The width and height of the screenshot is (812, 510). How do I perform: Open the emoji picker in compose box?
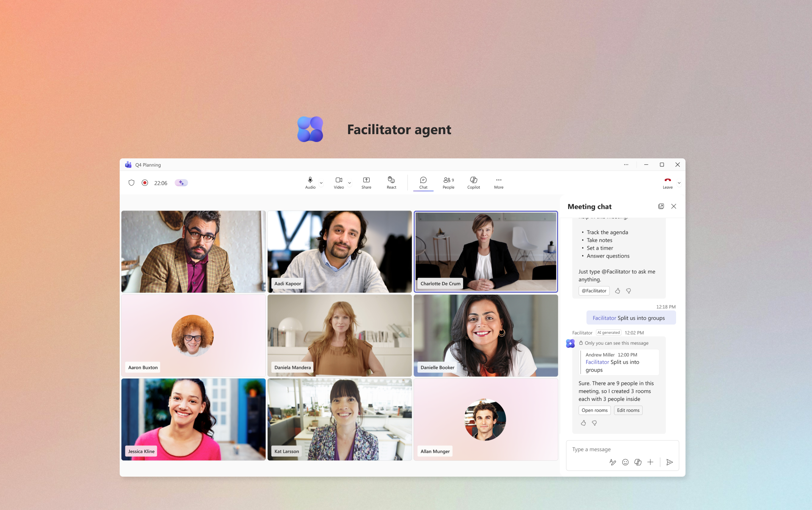[625, 462]
